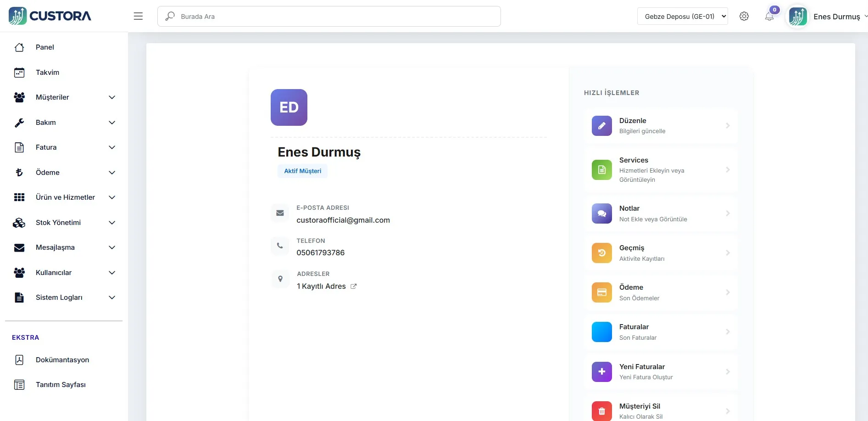868x421 pixels.
Task: Expand the Fatura menu chevron
Action: [x=111, y=147]
